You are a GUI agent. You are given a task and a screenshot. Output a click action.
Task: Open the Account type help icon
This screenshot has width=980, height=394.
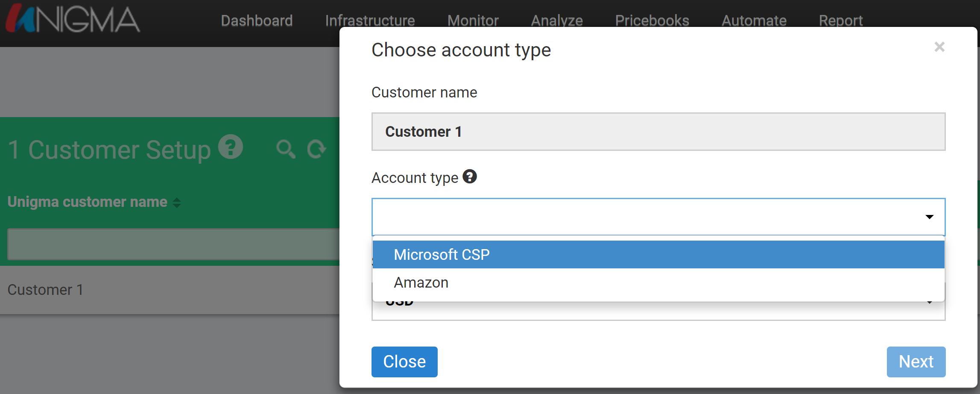pos(470,176)
